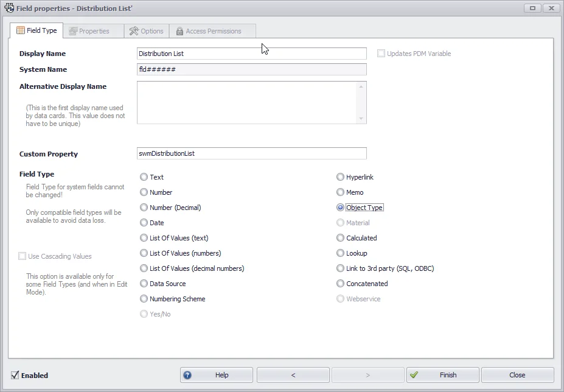Click the Custom Property input field

[x=252, y=153]
